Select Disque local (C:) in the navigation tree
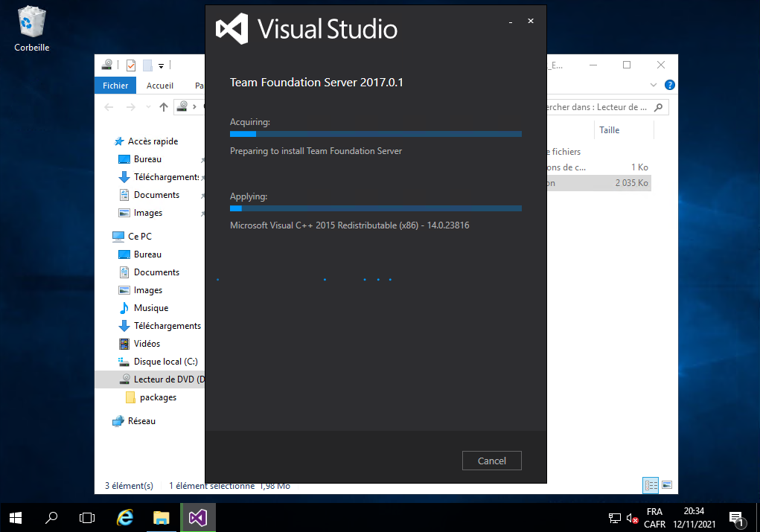 tap(165, 362)
